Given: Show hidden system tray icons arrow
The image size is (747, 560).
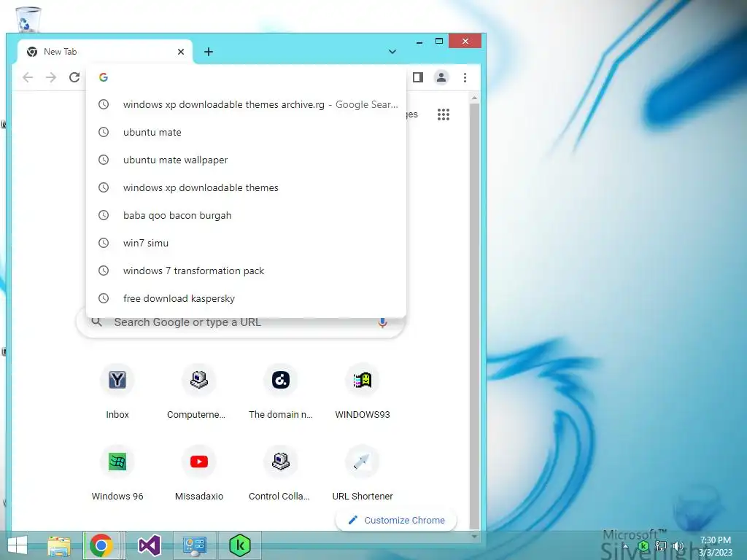Looking at the screenshot, I should click(x=625, y=547).
